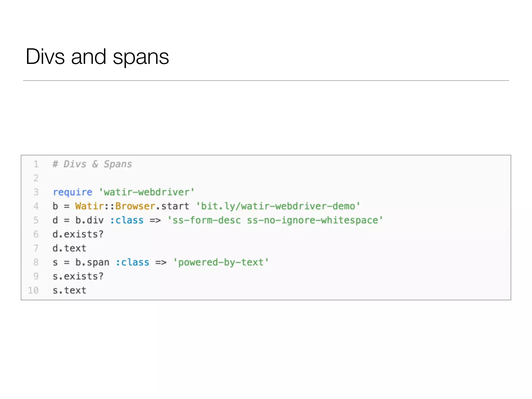This screenshot has width=532, height=399.
Task: Click the 'Divs and spans' slide title
Action: tap(97, 57)
